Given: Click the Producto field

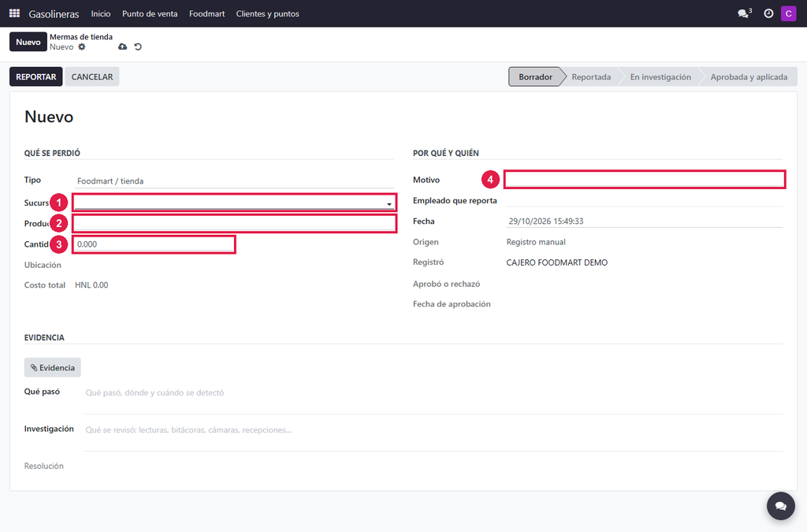Looking at the screenshot, I should (234, 223).
